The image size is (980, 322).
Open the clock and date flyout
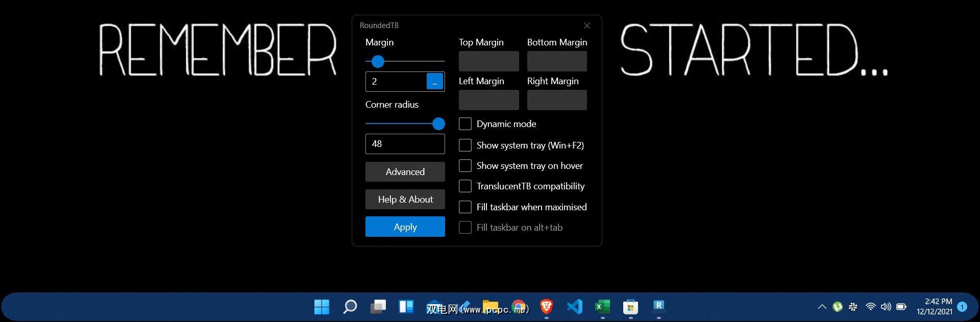click(934, 307)
